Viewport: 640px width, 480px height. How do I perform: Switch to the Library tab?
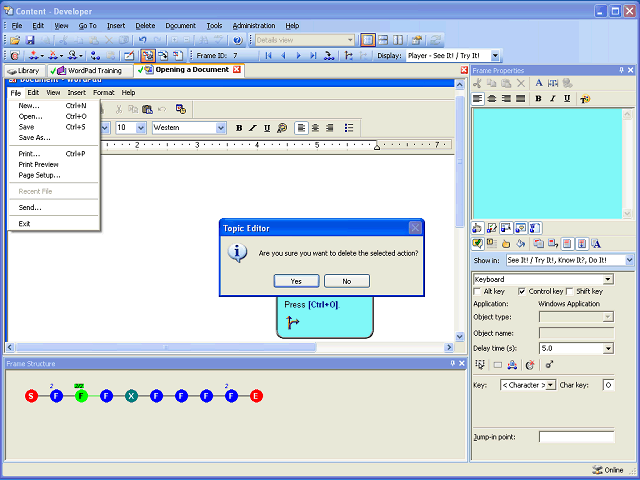point(24,71)
